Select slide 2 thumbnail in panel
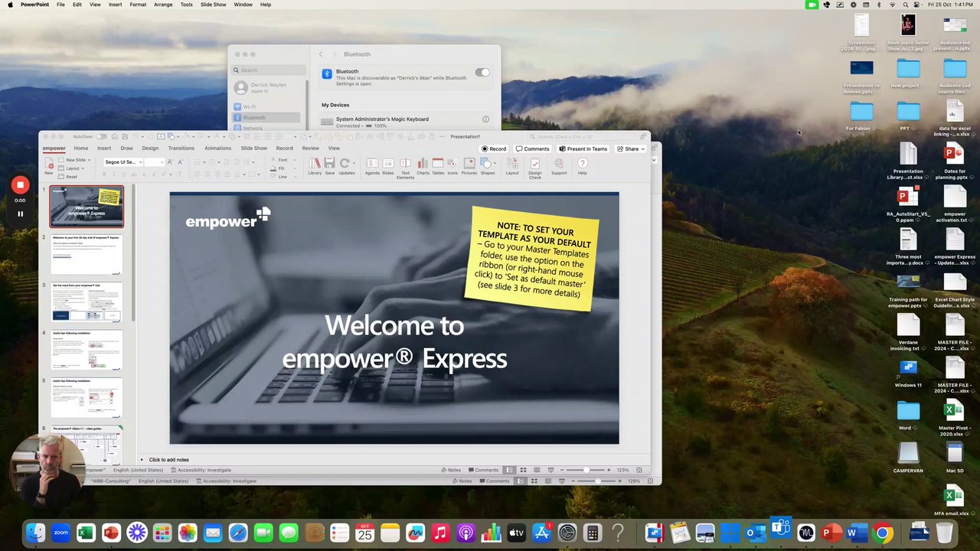980x551 pixels. pos(86,255)
